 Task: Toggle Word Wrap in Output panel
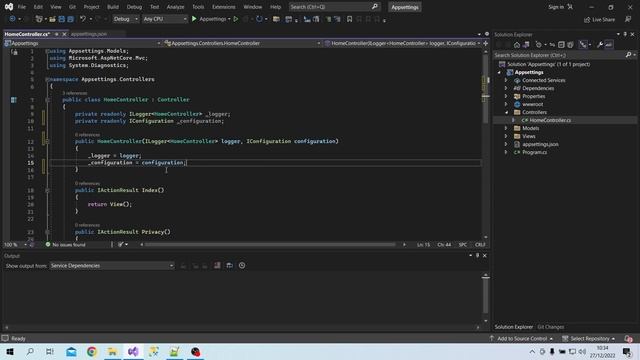click(x=229, y=266)
